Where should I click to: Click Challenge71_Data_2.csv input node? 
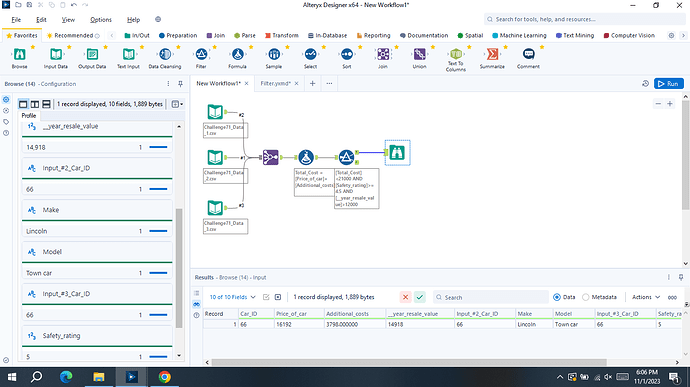pyautogui.click(x=215, y=157)
